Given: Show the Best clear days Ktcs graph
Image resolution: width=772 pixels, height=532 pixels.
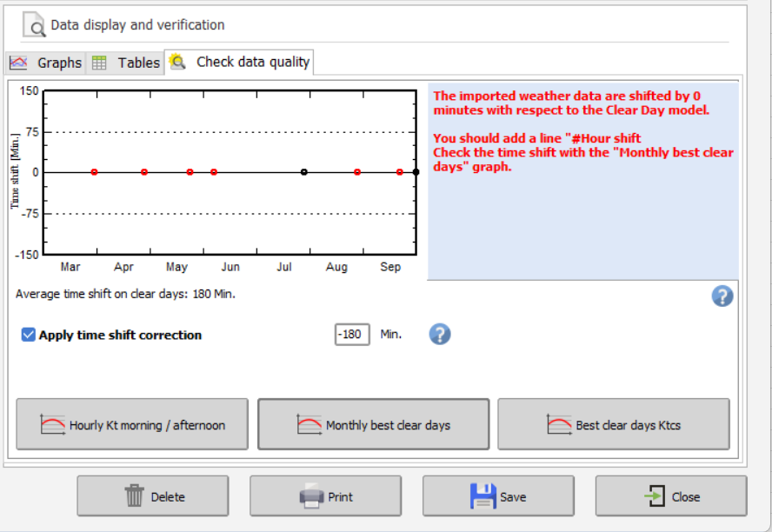Looking at the screenshot, I should click(x=614, y=424).
